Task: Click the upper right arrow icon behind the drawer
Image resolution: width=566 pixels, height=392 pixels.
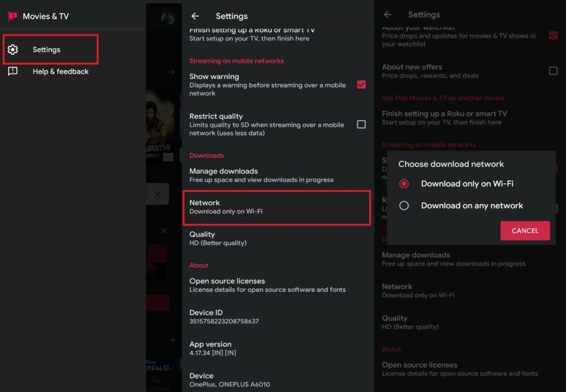Action: [x=172, y=72]
